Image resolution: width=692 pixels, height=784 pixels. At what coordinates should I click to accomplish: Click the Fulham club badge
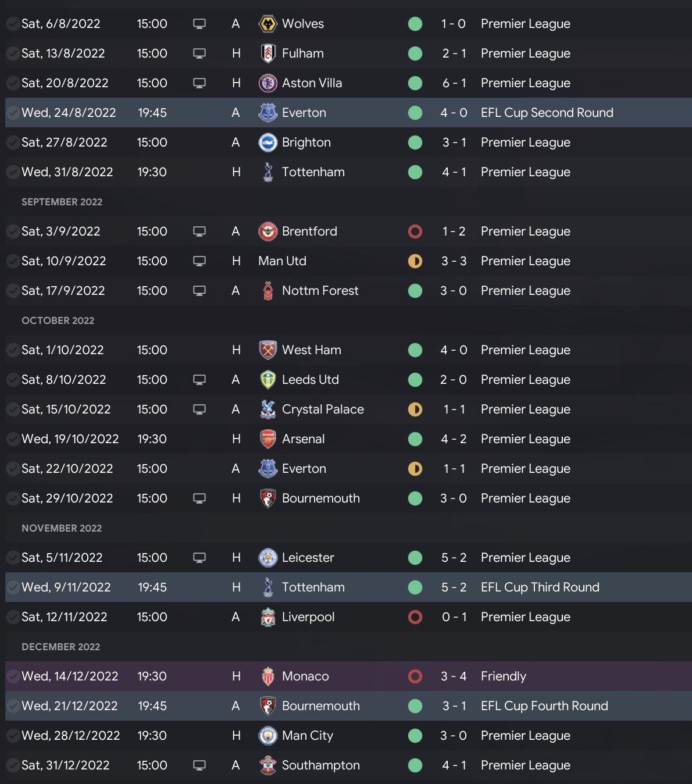[267, 54]
